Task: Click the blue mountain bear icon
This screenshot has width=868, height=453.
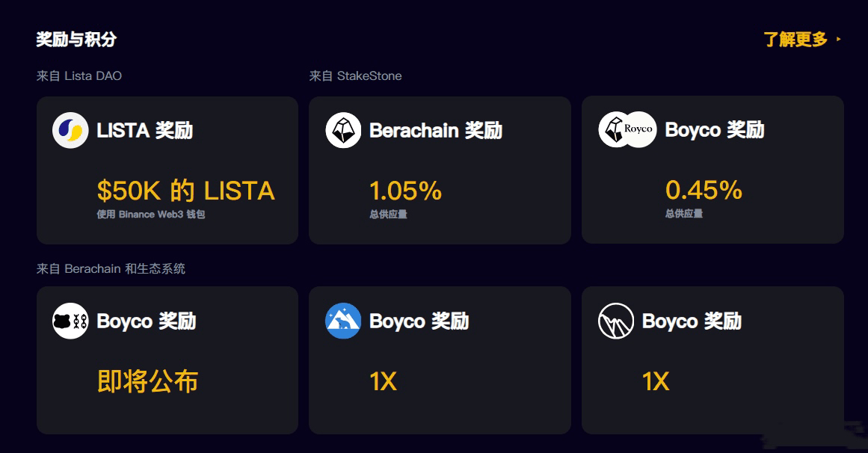Action: (x=343, y=321)
